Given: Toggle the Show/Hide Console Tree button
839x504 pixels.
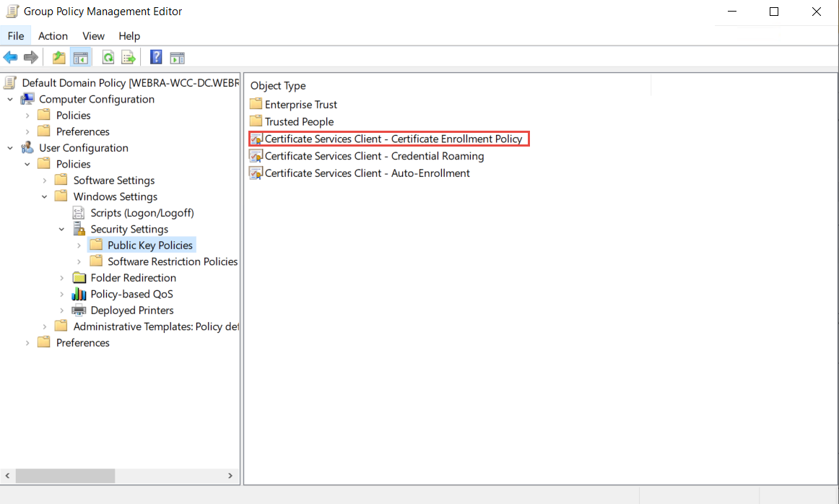Looking at the screenshot, I should click(80, 57).
